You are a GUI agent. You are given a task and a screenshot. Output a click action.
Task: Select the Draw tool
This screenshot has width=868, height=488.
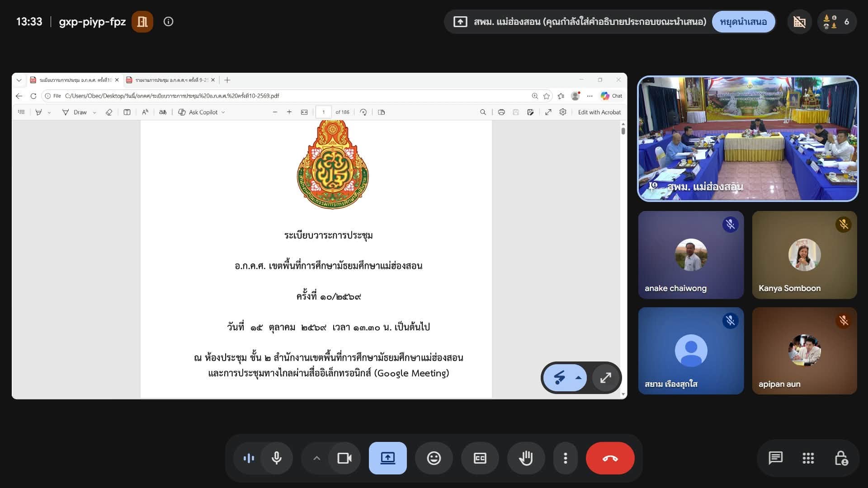[x=75, y=112]
